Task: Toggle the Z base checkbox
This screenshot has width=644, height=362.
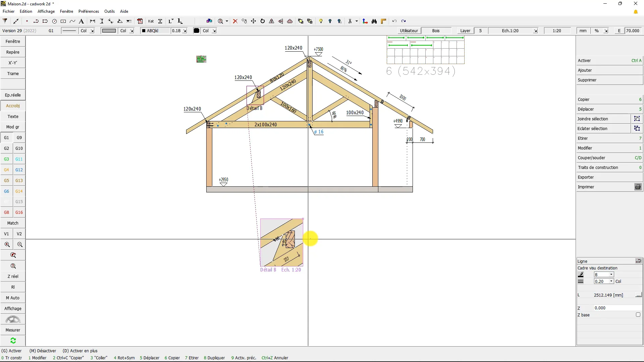Action: [x=638, y=315]
